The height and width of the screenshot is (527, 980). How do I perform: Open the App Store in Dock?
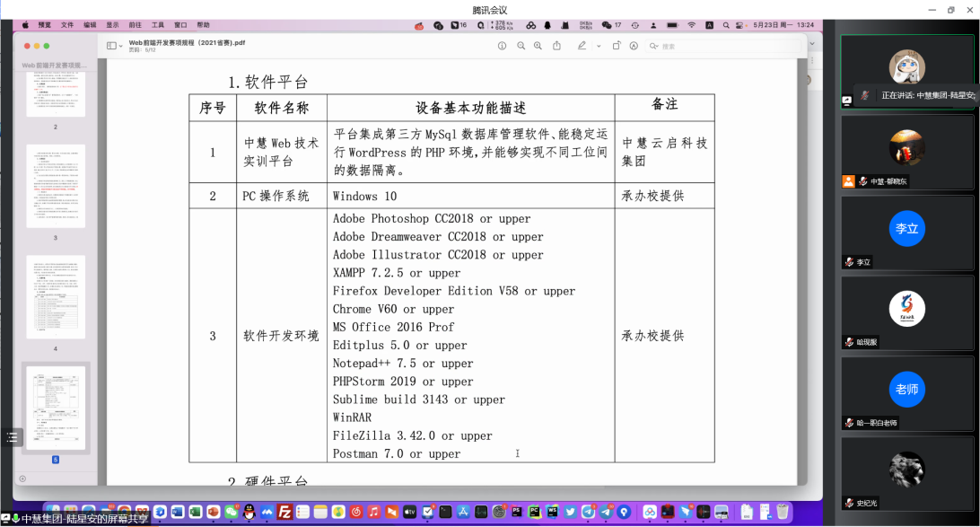(463, 512)
